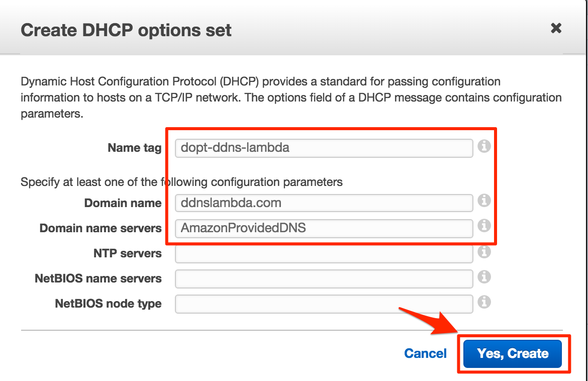The height and width of the screenshot is (381, 588).
Task: Open the Domain name servers info tooltip icon
Action: pyautogui.click(x=484, y=226)
